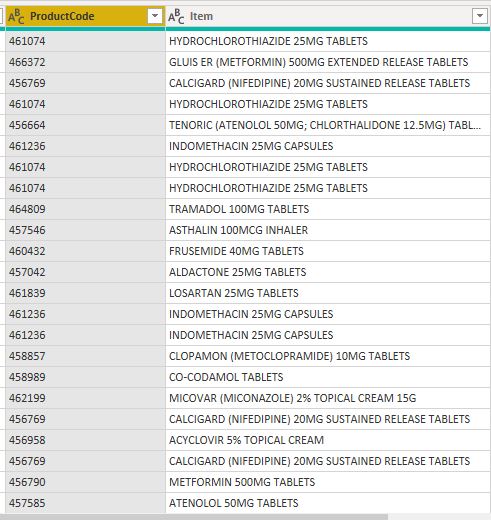
Task: Select METFORMIN 500MG TABLETS cell
Action: (x=328, y=482)
